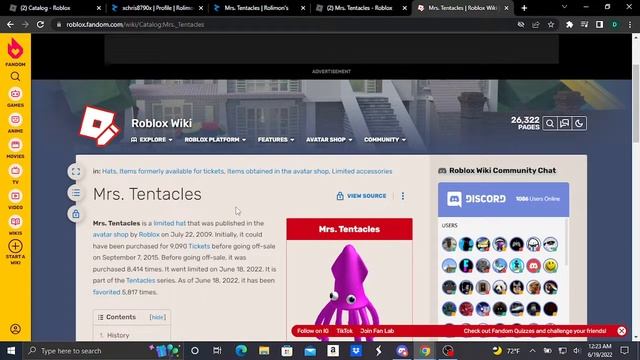This screenshot has width=640, height=360.
Task: Hide the Contents box
Action: point(158,317)
